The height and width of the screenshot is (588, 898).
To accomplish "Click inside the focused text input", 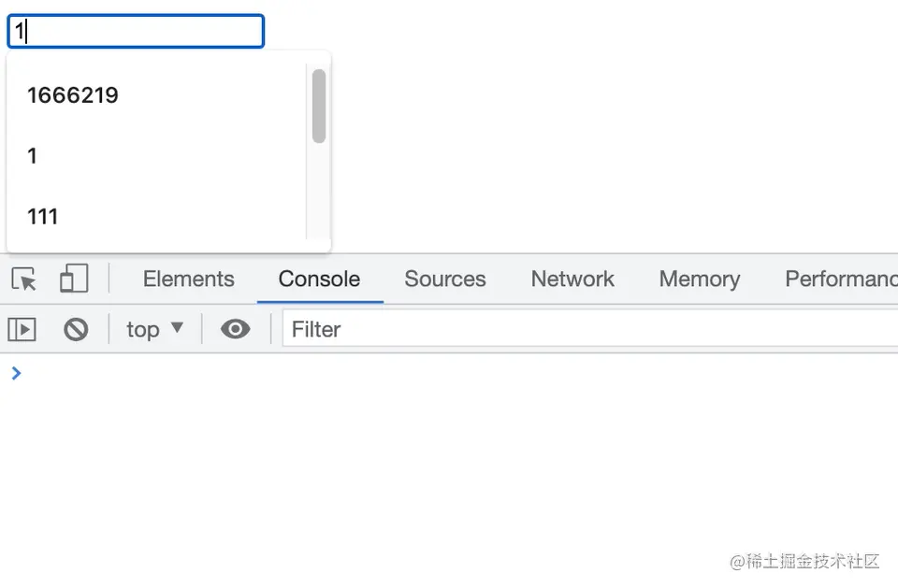I will click(136, 31).
